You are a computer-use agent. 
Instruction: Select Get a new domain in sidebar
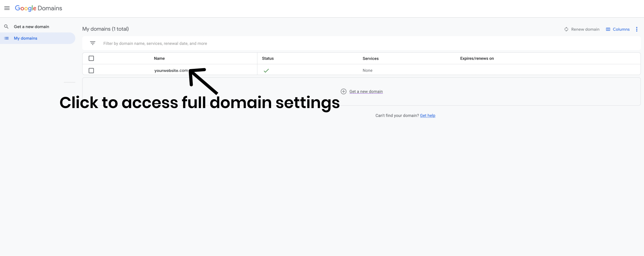pos(31,27)
